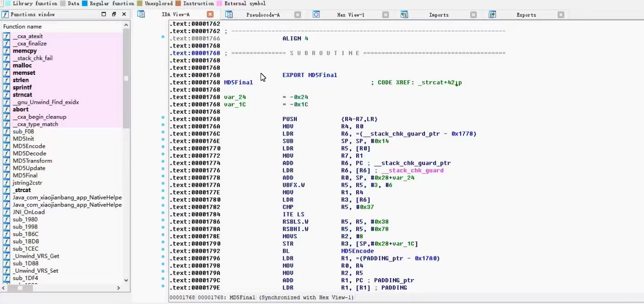644x304 pixels.
Task: Click the Regular function legend color swatch
Action: pos(85,3)
